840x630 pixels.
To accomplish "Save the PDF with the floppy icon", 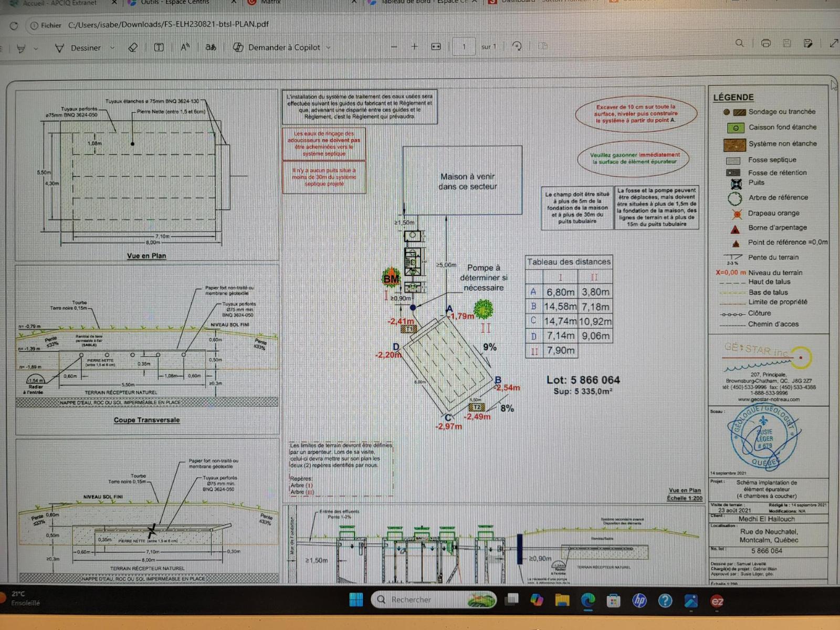I will [x=786, y=43].
